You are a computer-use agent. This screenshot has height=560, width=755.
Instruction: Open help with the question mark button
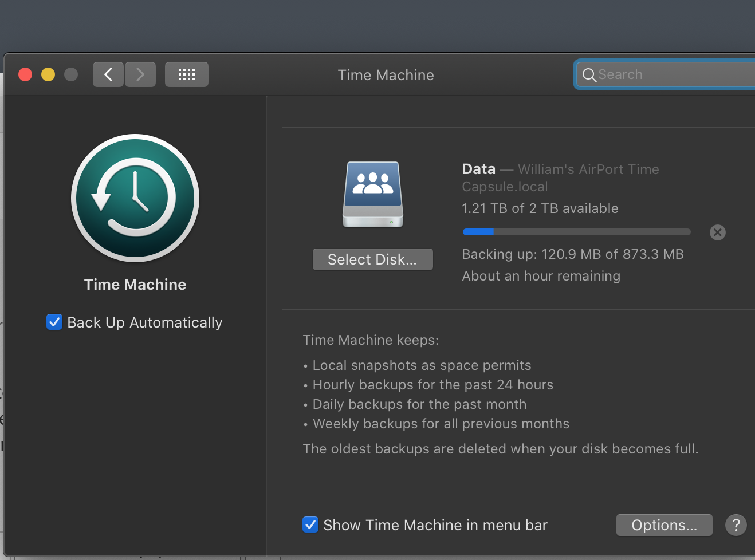pos(736,525)
